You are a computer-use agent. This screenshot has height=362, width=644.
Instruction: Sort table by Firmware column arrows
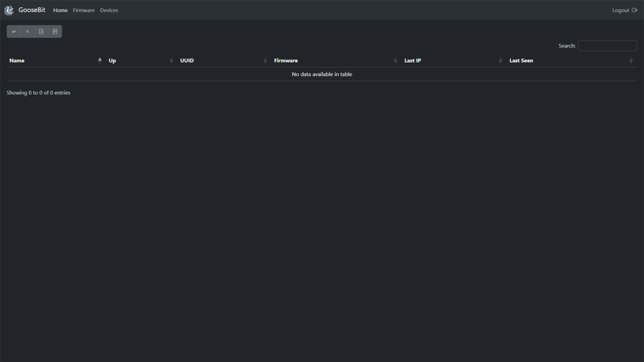point(396,60)
